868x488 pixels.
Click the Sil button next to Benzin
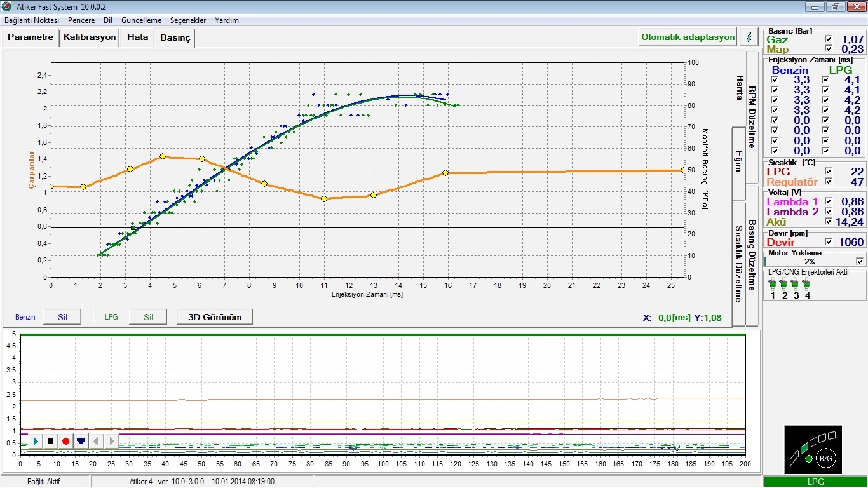coord(62,317)
